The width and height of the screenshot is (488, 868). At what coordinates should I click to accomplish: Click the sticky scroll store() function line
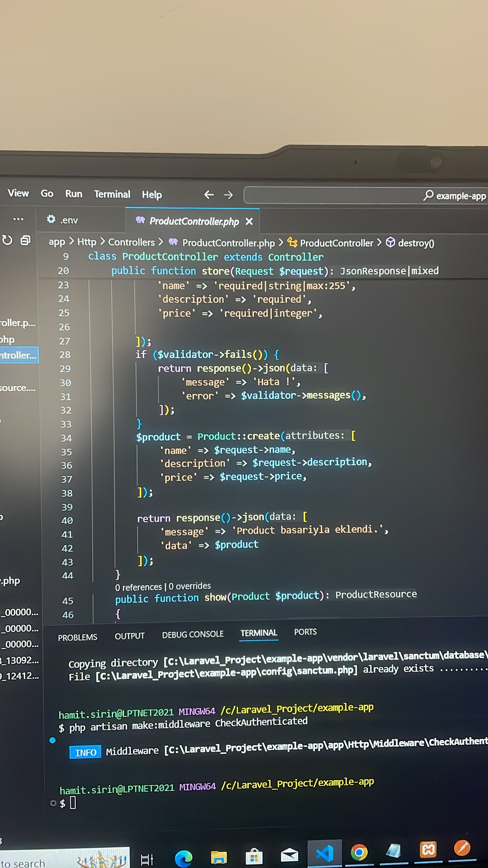click(x=275, y=271)
